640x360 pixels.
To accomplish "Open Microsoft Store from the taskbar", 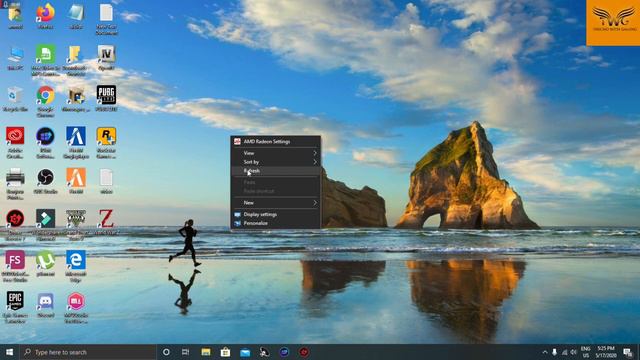I will coord(225,352).
